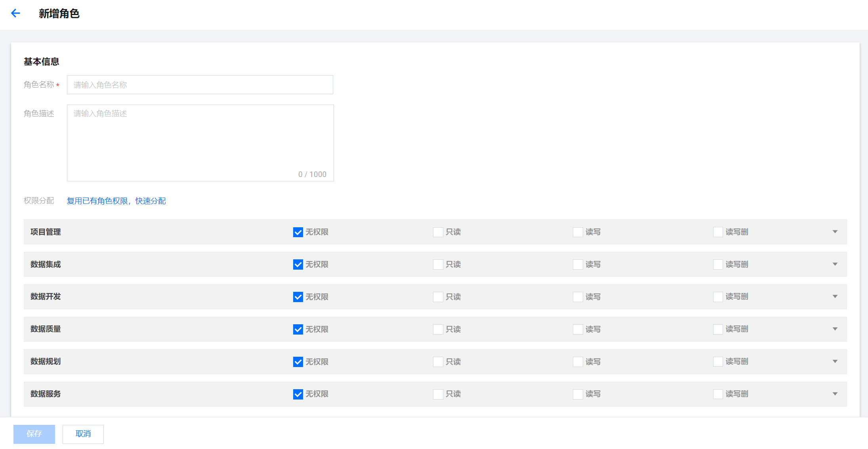Expand the 项目管理 permission row
The image size is (868, 449).
point(835,232)
